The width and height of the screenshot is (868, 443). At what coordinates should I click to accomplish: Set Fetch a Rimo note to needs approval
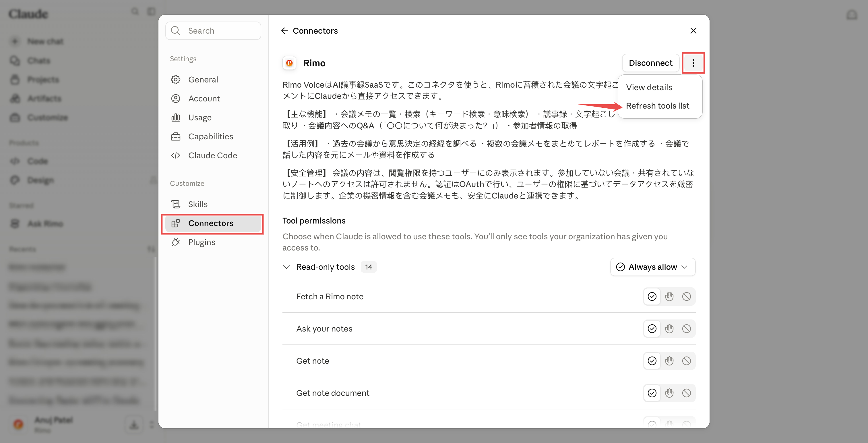[x=669, y=296]
